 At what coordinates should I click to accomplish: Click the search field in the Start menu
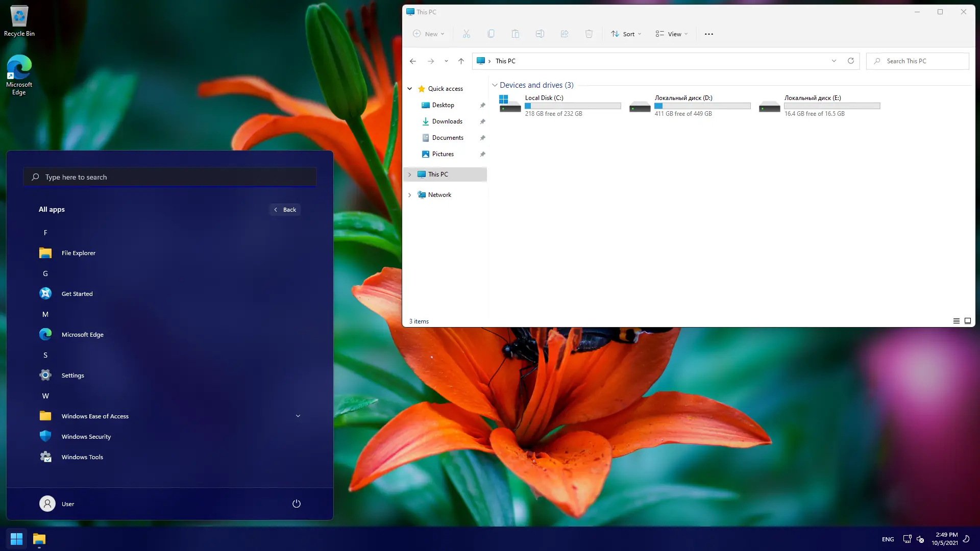point(169,177)
